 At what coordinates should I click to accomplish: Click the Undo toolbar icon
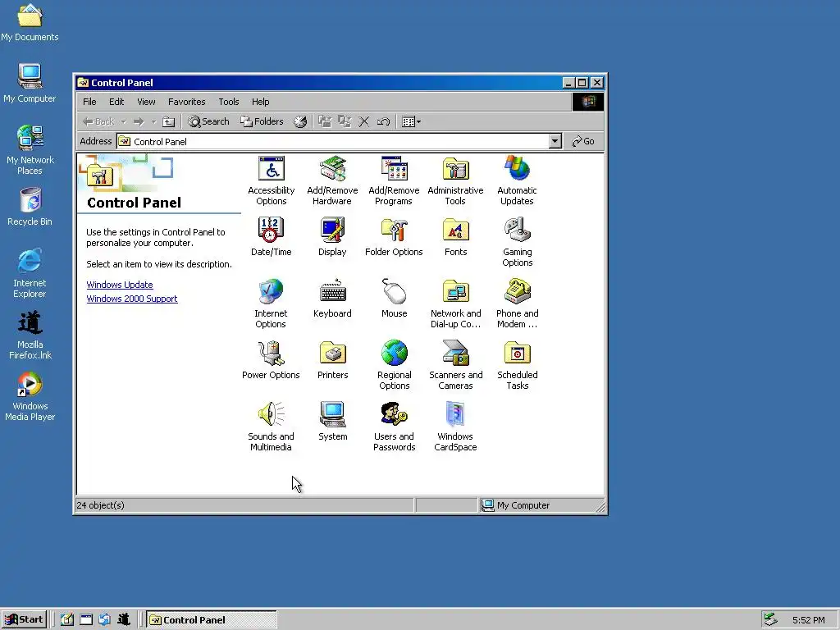383,121
